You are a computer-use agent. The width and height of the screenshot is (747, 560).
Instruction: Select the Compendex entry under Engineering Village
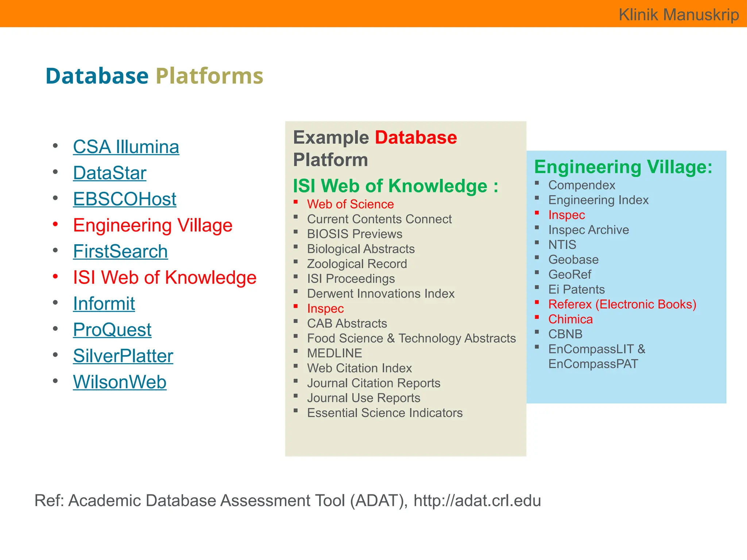(x=581, y=185)
